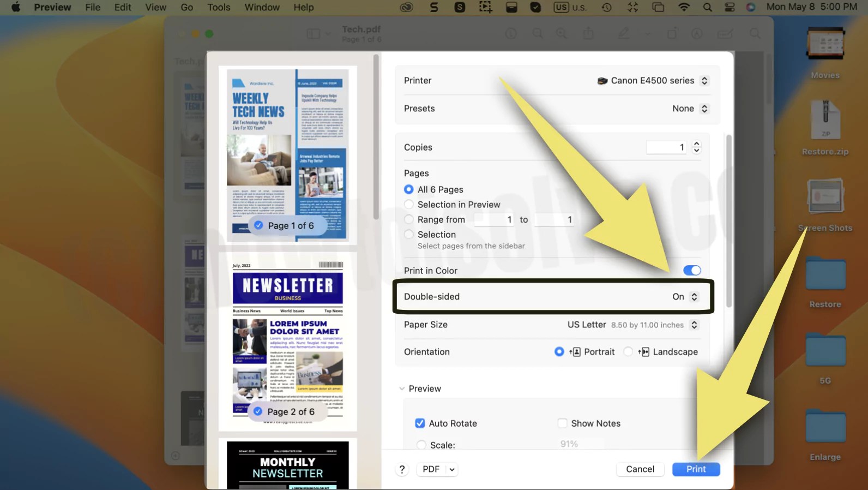Image resolution: width=868 pixels, height=490 pixels.
Task: Click the Creative Cloud menu bar icon
Action: 406,7
